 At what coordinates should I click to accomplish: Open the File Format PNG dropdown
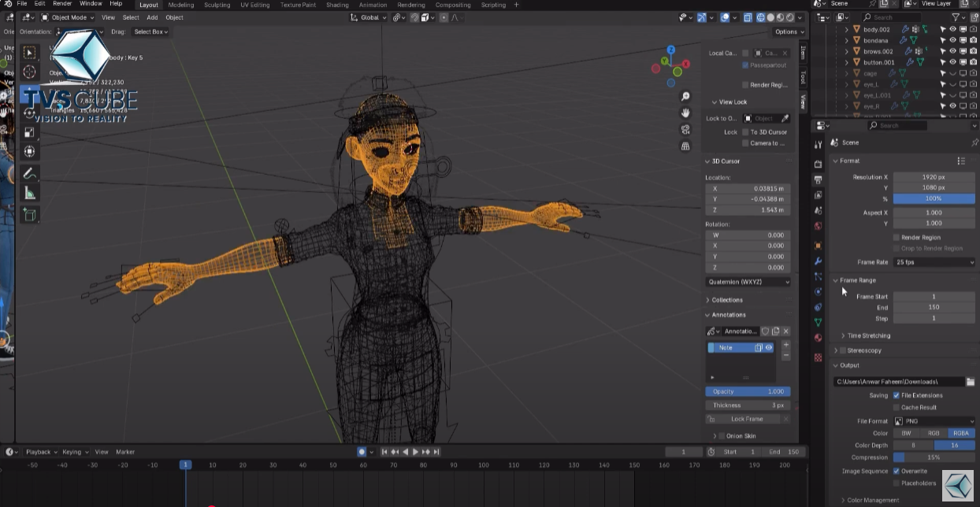point(934,421)
